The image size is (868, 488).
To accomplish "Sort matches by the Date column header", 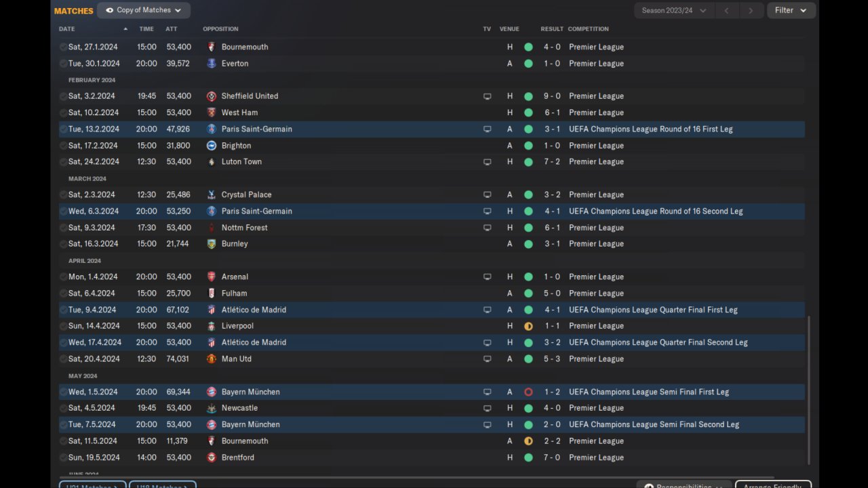I will 67,29.
